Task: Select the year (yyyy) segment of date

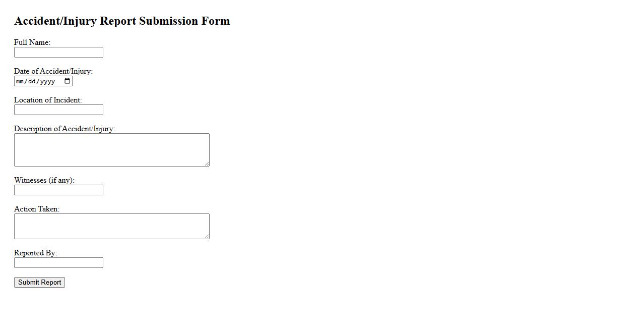Action: (47, 81)
